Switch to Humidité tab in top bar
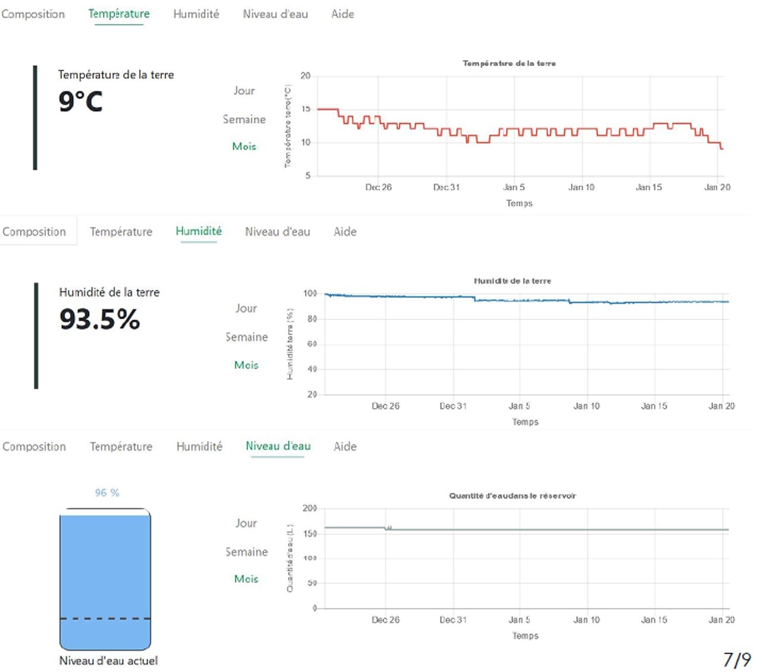Viewport: 784px width, 672px height. (196, 14)
